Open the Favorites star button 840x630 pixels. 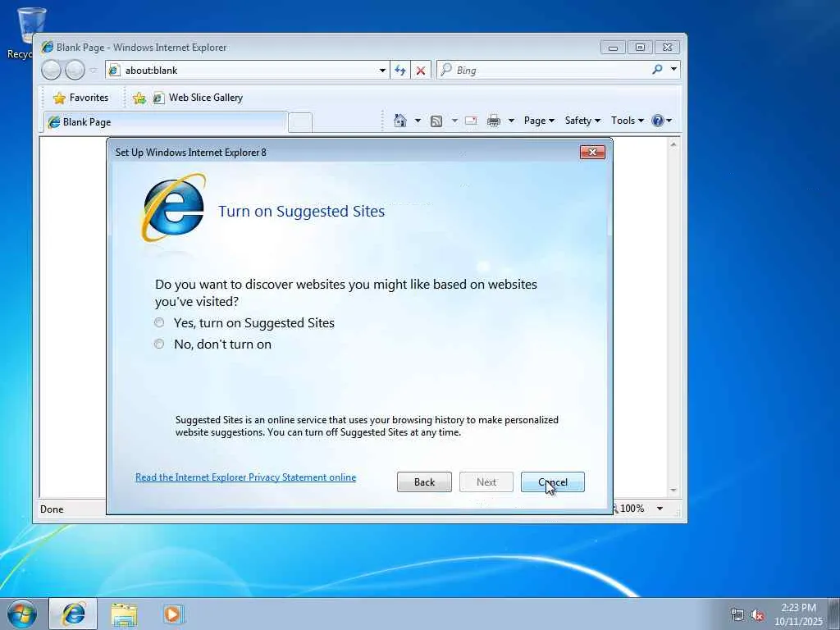[x=81, y=98]
